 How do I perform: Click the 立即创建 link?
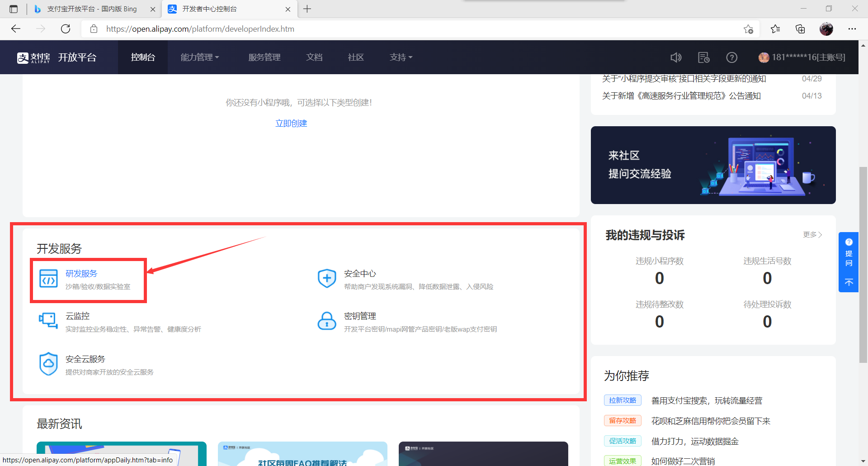291,123
